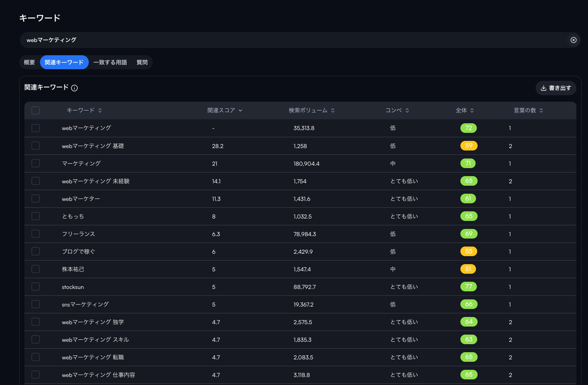Open the 一致する用語 tab

pyautogui.click(x=110, y=62)
